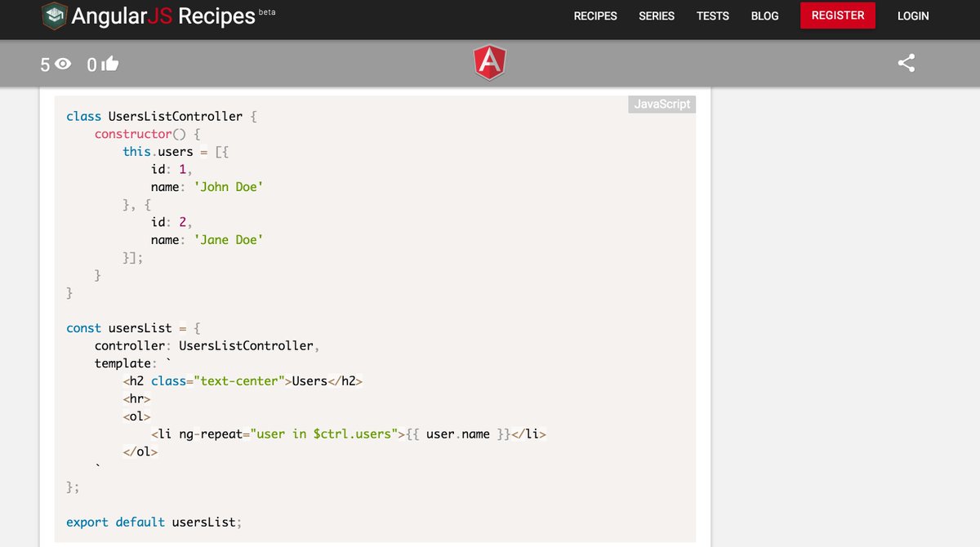Click the "name: 'John Doe'" line
The image size is (980, 547).
[x=207, y=187]
